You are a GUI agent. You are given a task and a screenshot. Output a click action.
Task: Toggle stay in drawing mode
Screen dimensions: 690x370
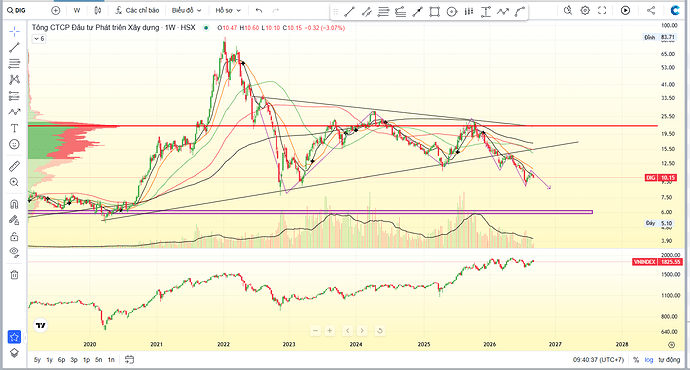coord(15,220)
